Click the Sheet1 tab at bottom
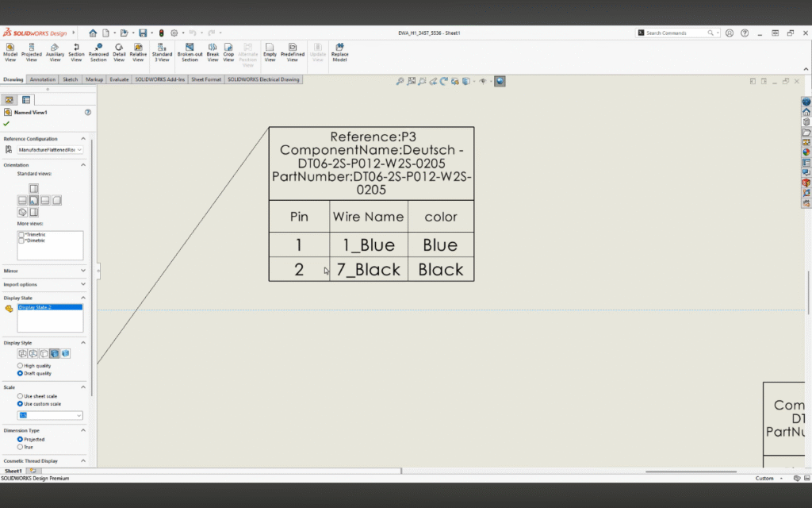The image size is (812, 508). [x=13, y=471]
